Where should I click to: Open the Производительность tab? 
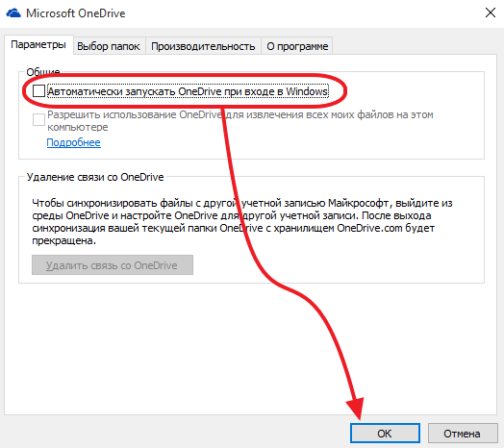pyautogui.click(x=203, y=46)
